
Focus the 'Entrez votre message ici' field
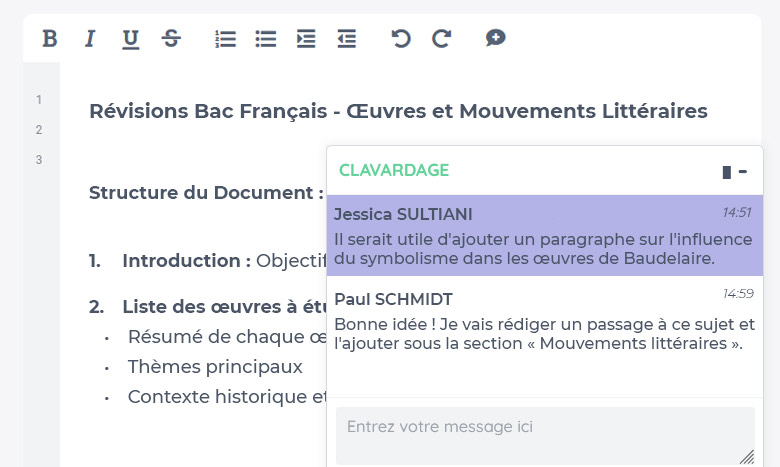pyautogui.click(x=545, y=436)
